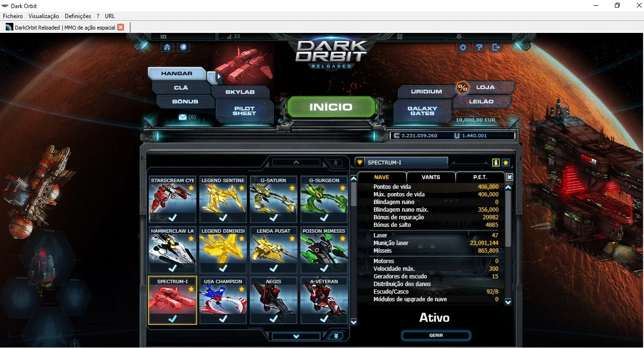Click stats panel scrollbar down arrow

pyautogui.click(x=508, y=302)
